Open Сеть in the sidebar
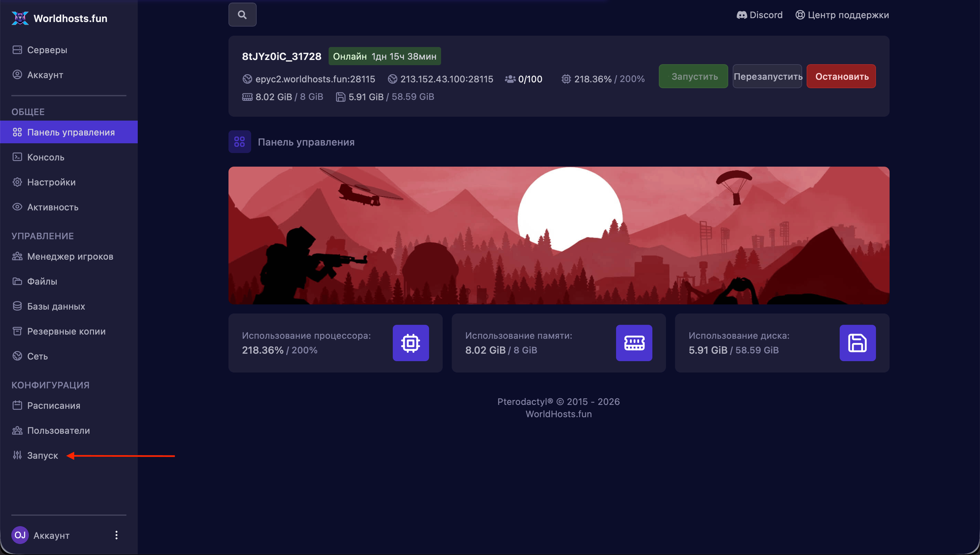This screenshot has height=555, width=980. 69,356
